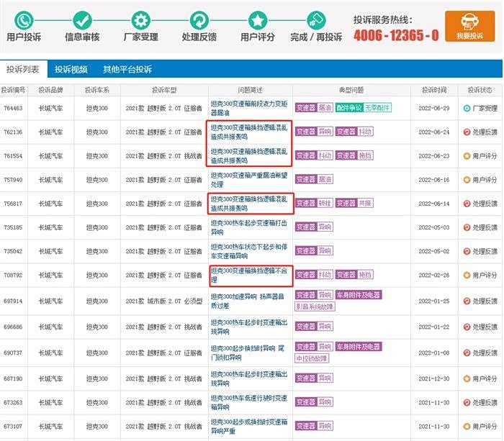Click the 处理反馈 refresh step icon
Image resolution: width=504 pixels, height=441 pixels.
coord(199,20)
